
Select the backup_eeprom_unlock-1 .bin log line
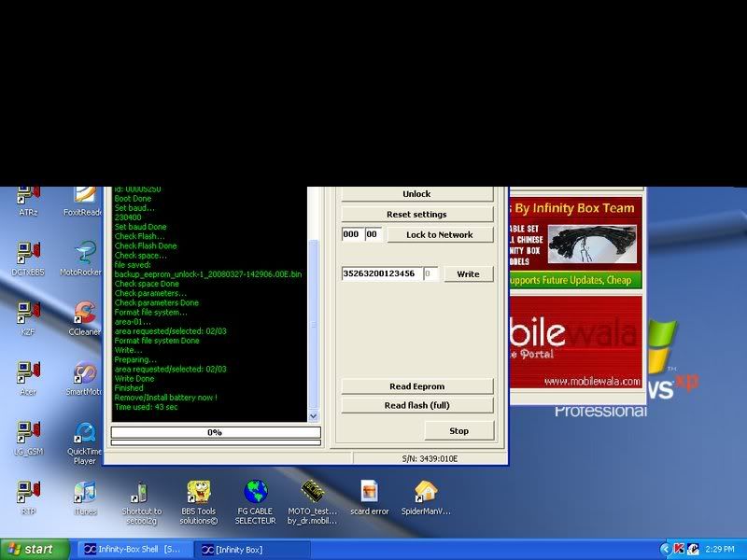coord(208,274)
